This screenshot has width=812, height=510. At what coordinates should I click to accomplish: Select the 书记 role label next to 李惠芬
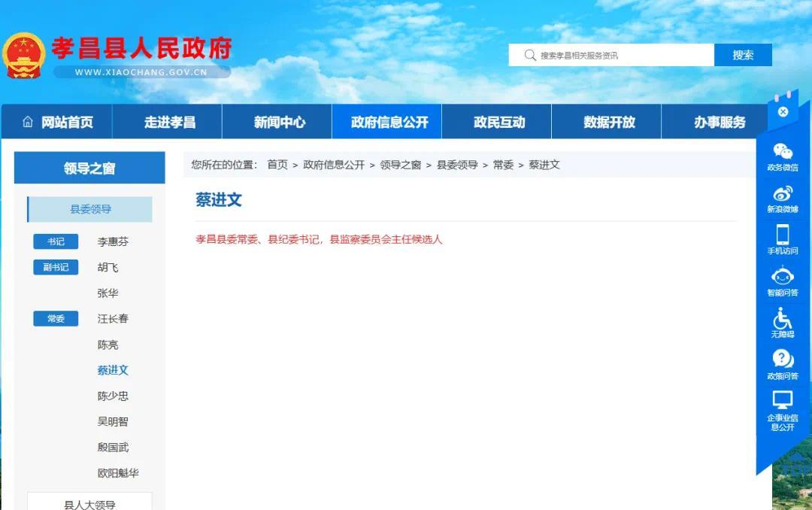click(55, 241)
